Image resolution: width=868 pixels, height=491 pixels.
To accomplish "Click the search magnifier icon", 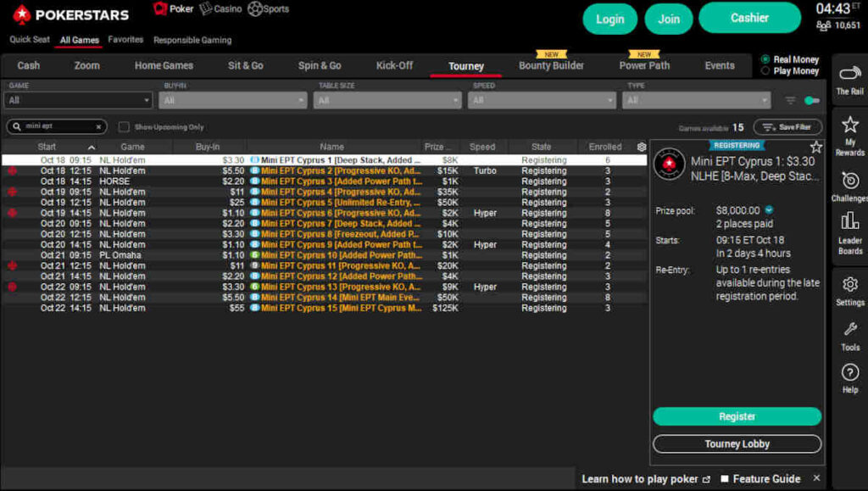I will coord(17,126).
